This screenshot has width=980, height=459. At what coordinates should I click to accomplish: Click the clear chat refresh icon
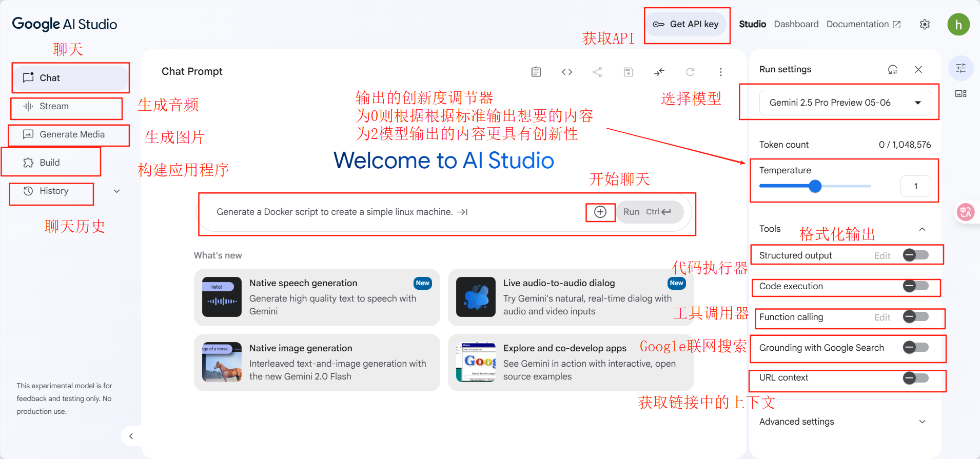tap(690, 72)
